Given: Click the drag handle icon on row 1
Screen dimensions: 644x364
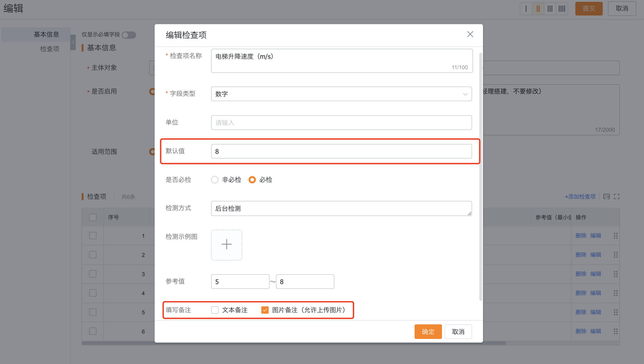Looking at the screenshot, I should 616,236.
